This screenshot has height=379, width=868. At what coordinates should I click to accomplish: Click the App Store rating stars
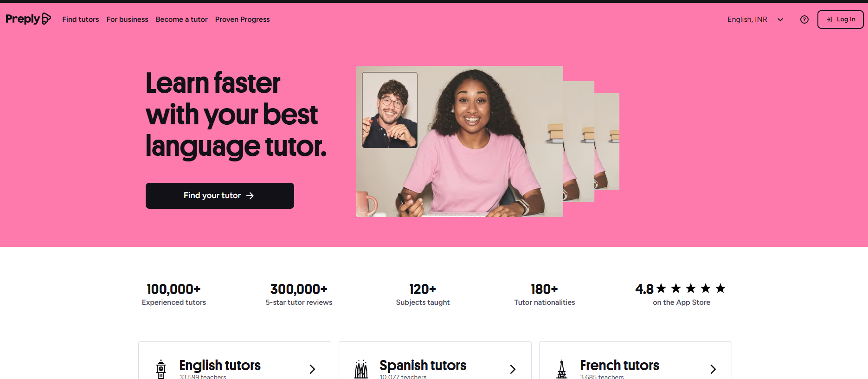691,289
